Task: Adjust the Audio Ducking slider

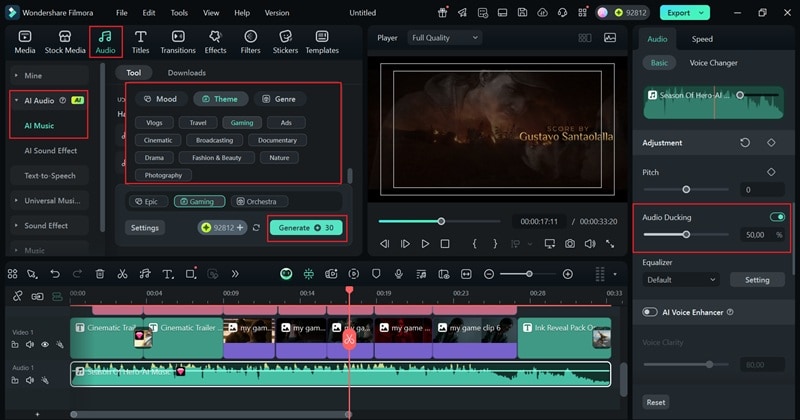Action: click(x=686, y=234)
